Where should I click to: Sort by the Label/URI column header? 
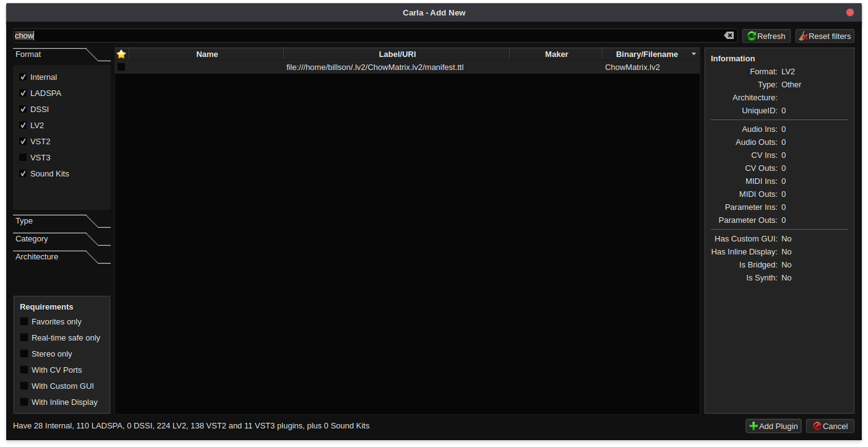click(x=397, y=54)
